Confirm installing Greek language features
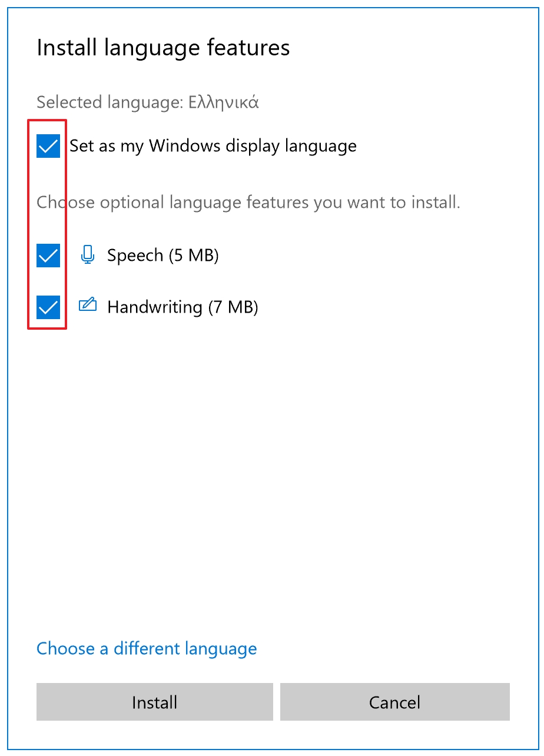Viewport: 544px width, 756px height. click(154, 702)
